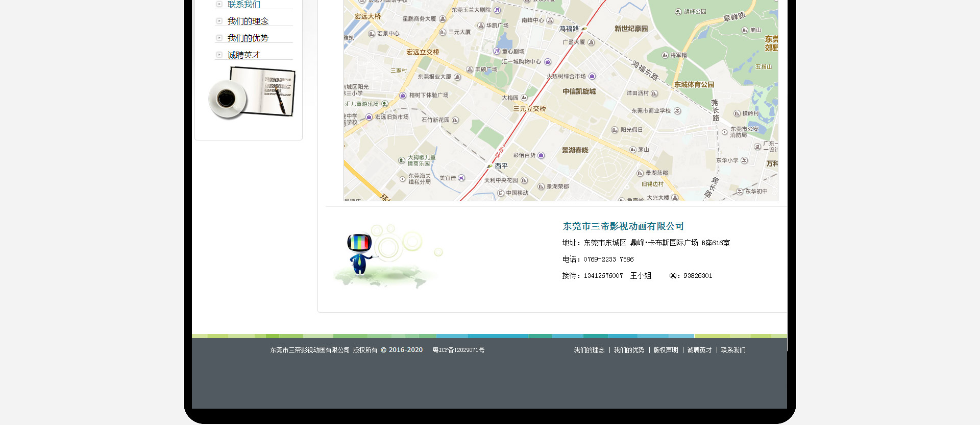Click 茅山 mountain marker on map
The width and height of the screenshot is (980, 425).
click(x=633, y=150)
